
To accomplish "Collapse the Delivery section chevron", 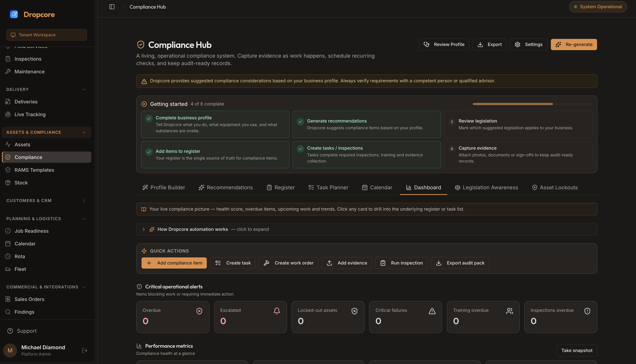I will 84,89.
